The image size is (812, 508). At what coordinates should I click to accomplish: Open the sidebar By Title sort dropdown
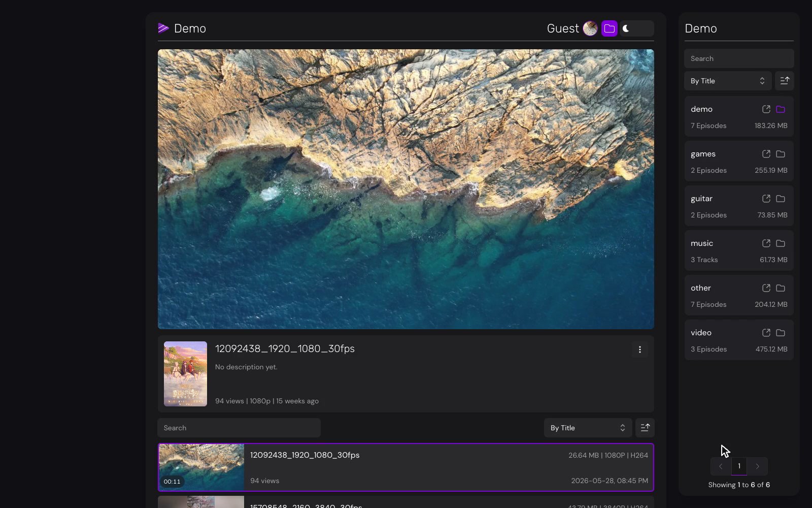pyautogui.click(x=728, y=81)
